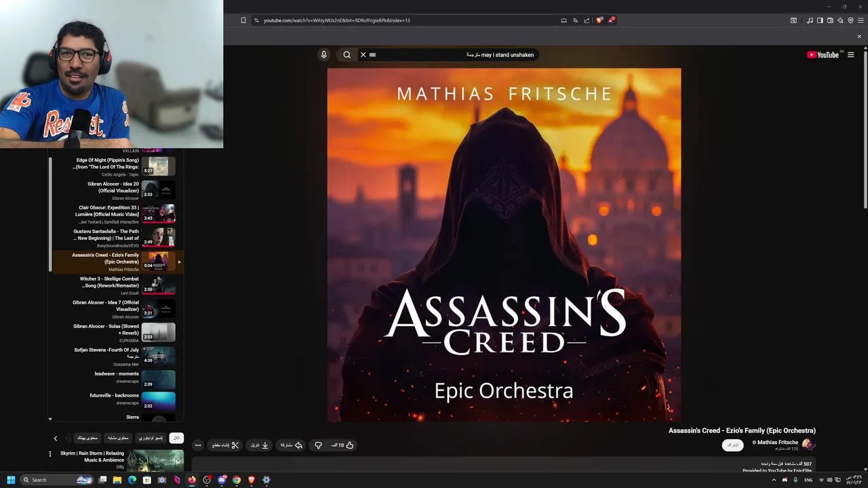Click the address bar URL field

click(407, 20)
